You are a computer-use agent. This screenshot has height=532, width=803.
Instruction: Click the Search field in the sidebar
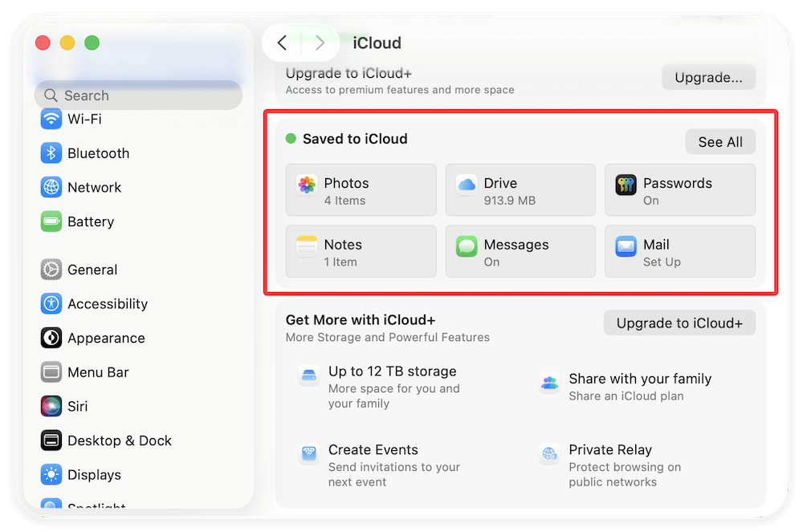[138, 95]
